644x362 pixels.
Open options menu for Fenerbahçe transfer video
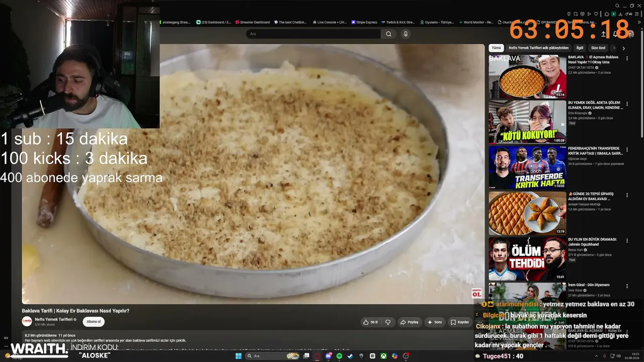pyautogui.click(x=627, y=149)
